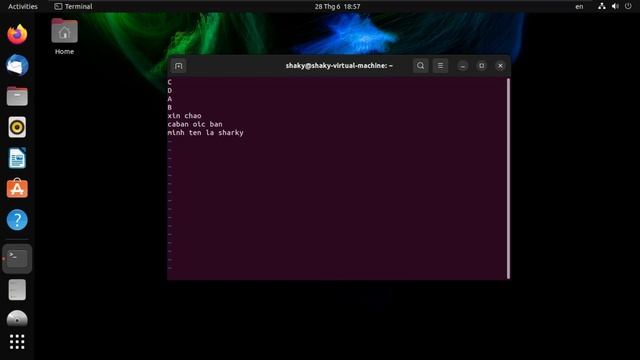
Task: Close the terminal window
Action: [x=500, y=66]
